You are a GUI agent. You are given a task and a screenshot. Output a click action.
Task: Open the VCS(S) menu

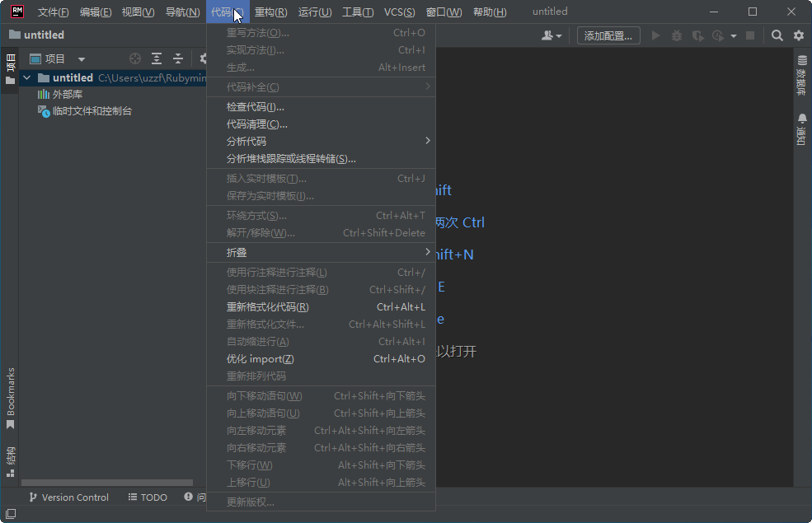399,12
